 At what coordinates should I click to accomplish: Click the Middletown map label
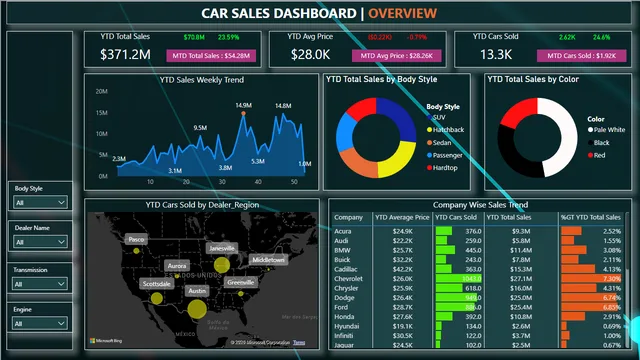coord(268,260)
